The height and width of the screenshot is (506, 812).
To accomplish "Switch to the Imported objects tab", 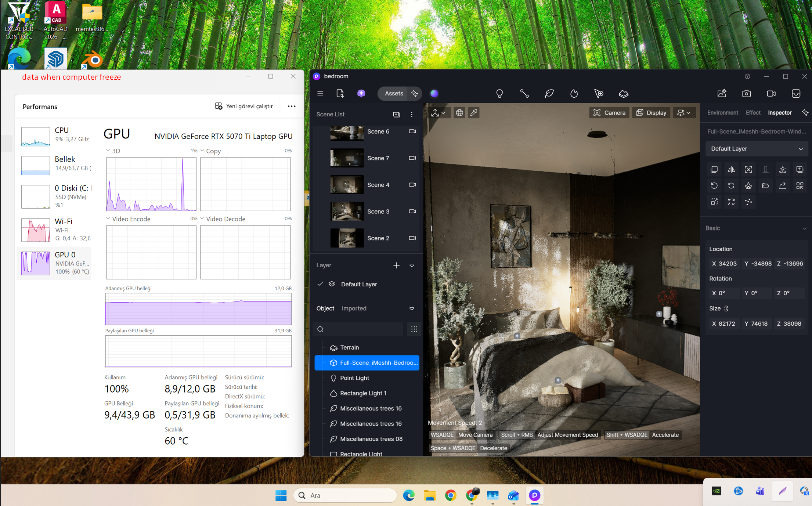I will point(354,308).
